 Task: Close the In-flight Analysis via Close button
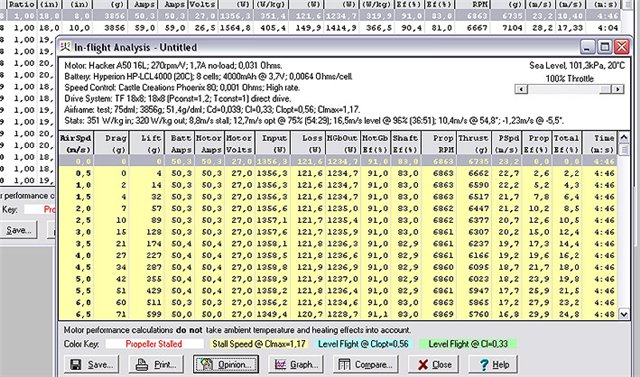pyautogui.click(x=433, y=364)
